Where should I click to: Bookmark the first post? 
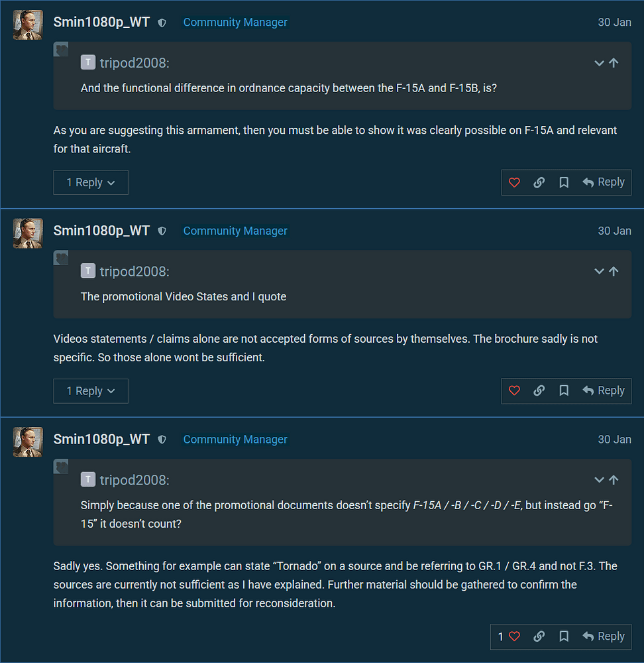click(564, 182)
